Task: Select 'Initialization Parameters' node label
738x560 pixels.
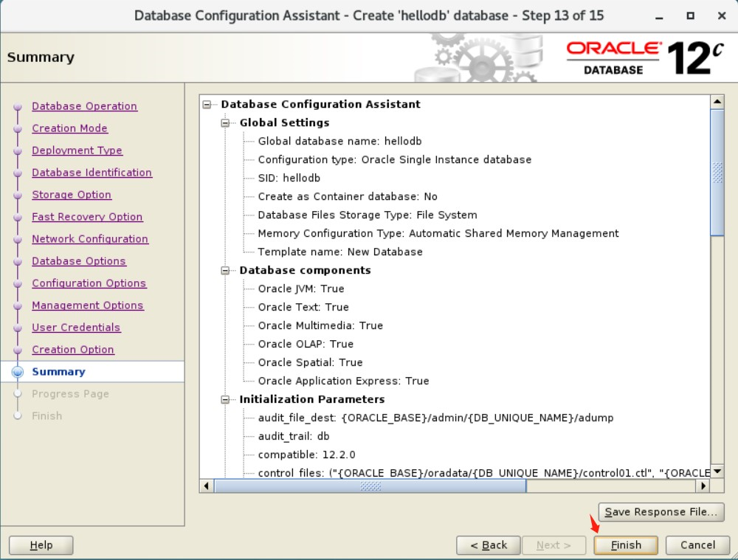Action: (311, 400)
